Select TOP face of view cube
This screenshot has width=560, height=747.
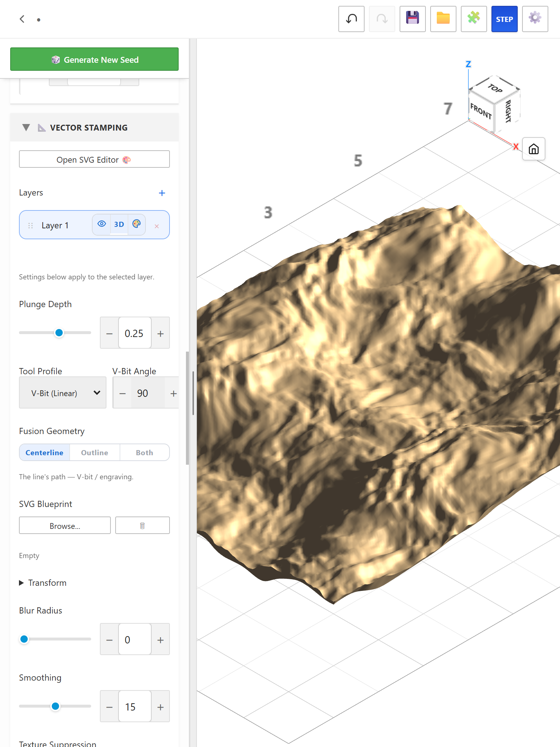point(494,88)
